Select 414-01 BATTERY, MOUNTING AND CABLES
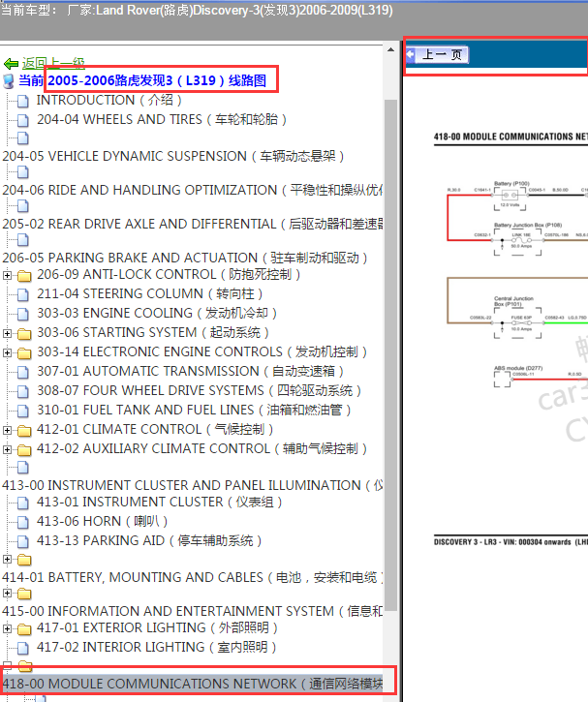Screen dimensions: 588x702 point(193,577)
